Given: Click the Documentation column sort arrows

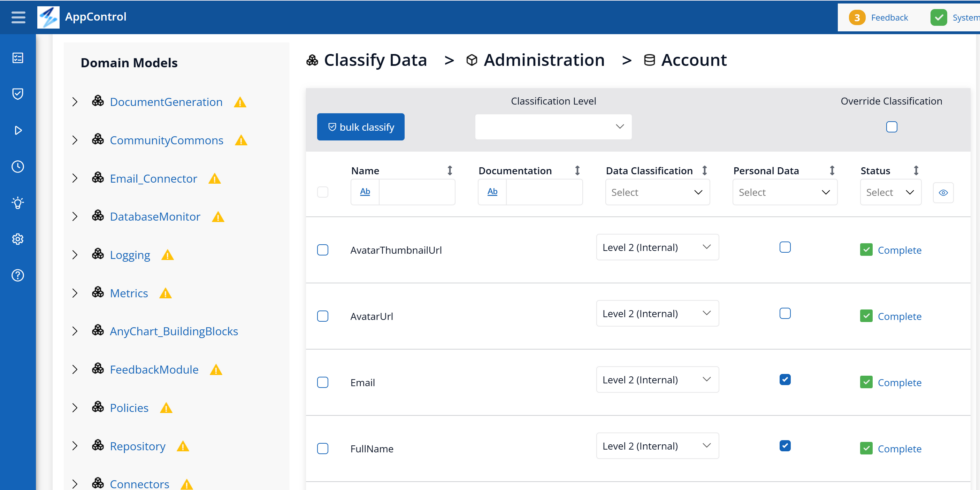Looking at the screenshot, I should 577,171.
